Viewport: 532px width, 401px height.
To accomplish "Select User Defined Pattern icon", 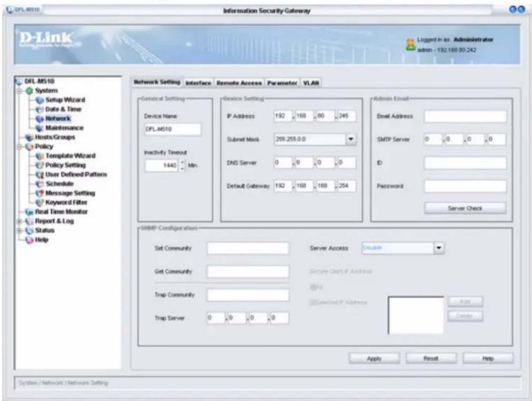I will (40, 175).
